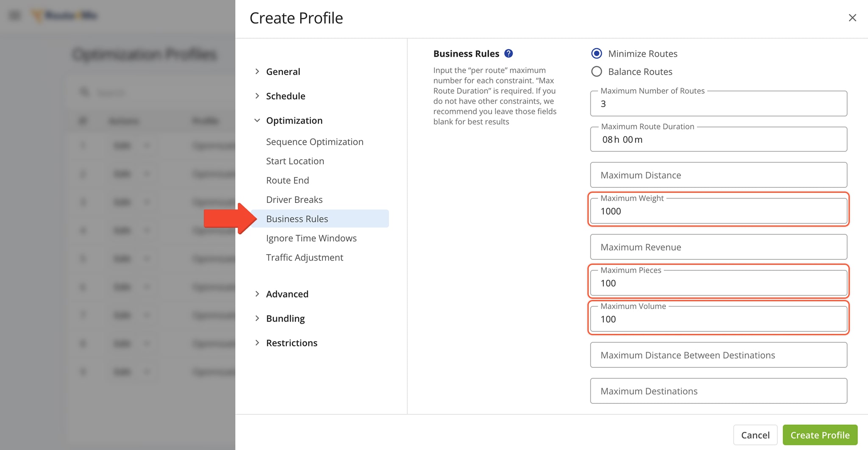Select the Balance Routes radio button
The image size is (868, 450).
[x=596, y=72]
